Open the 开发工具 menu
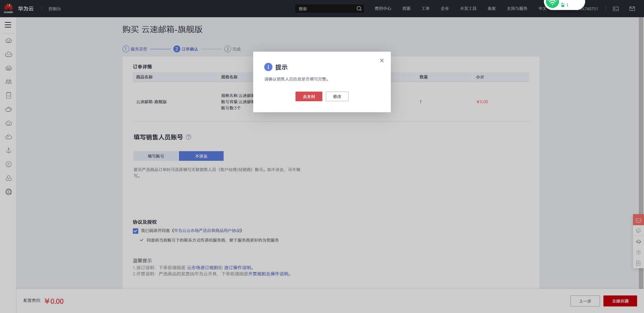This screenshot has height=313, width=644. (468, 9)
